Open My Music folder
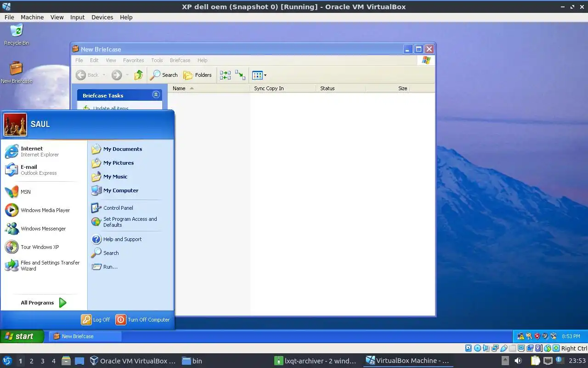Screen dimensions: 588x368 coord(130,177)
